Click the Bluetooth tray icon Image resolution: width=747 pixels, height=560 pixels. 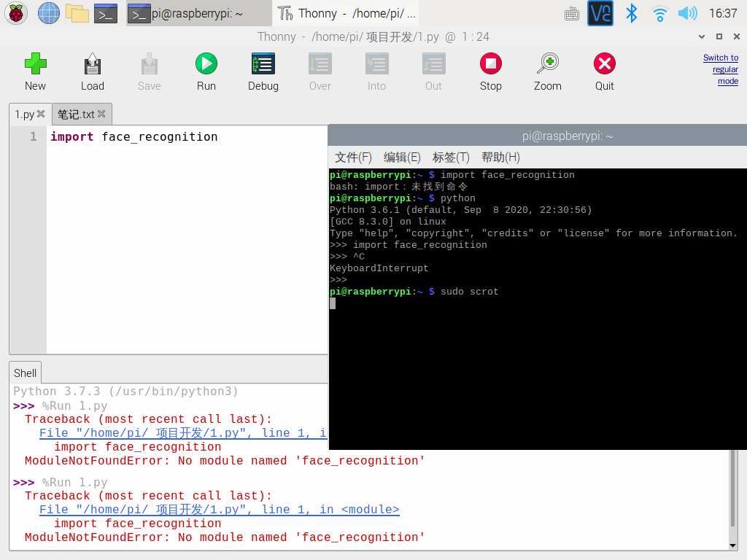631,13
